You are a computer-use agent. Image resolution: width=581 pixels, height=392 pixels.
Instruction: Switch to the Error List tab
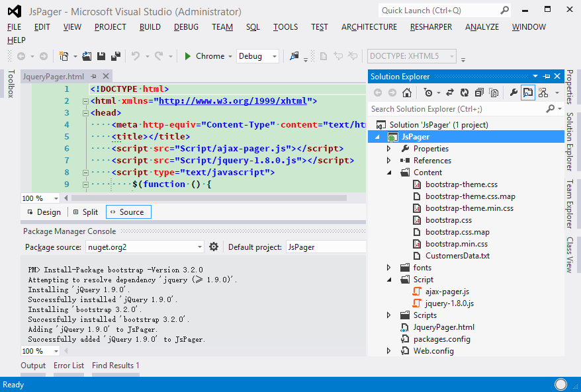[69, 366]
